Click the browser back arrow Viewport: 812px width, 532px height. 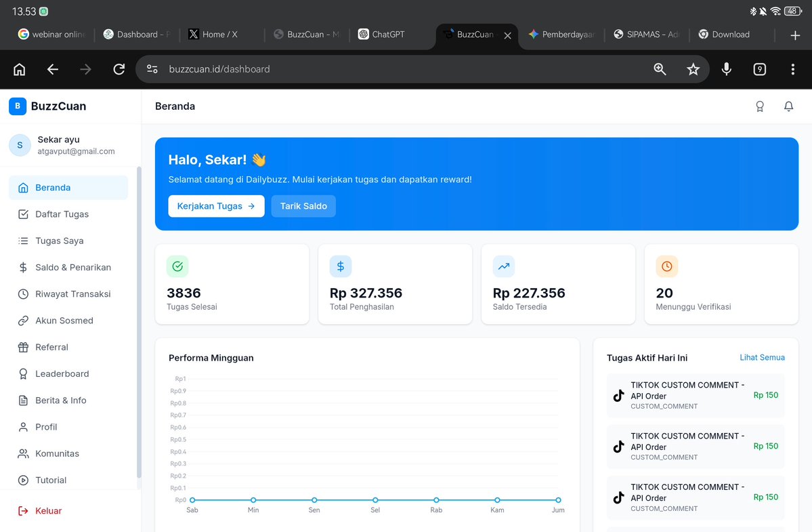pos(53,69)
